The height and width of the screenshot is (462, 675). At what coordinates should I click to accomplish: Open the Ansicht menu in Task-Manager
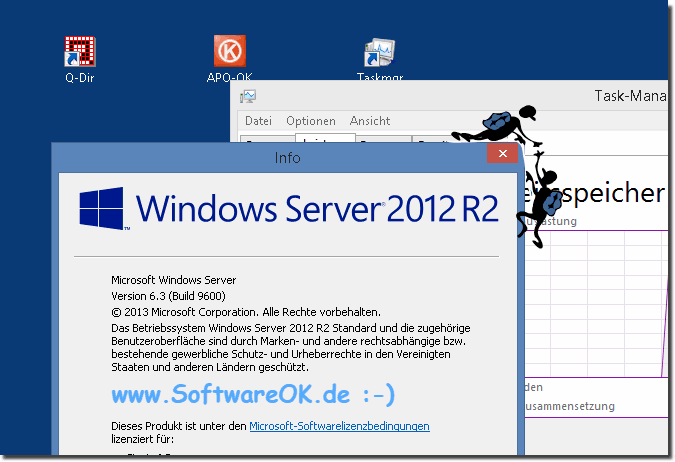pos(370,121)
